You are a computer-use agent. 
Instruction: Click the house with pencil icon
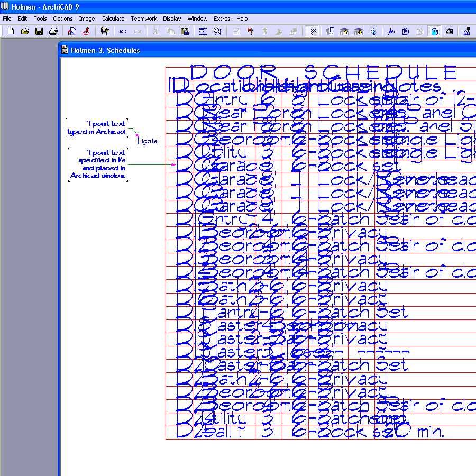click(467, 31)
